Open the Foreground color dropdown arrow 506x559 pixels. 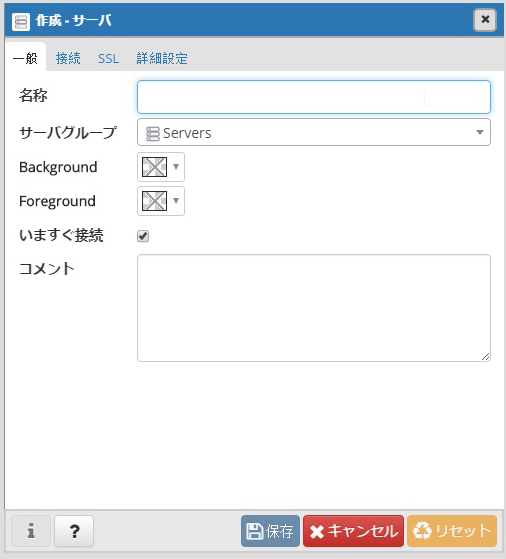click(x=176, y=200)
